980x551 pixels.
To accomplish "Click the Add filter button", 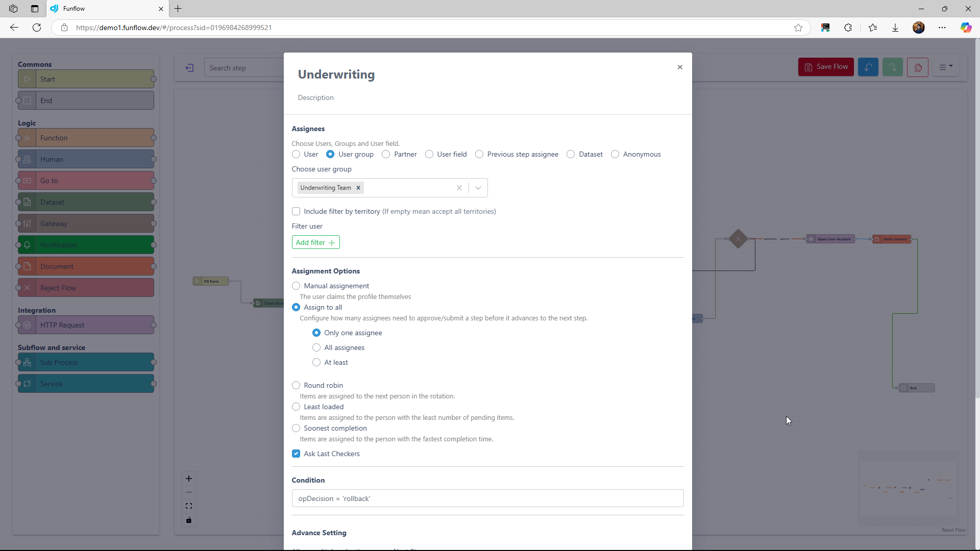I will (x=315, y=242).
